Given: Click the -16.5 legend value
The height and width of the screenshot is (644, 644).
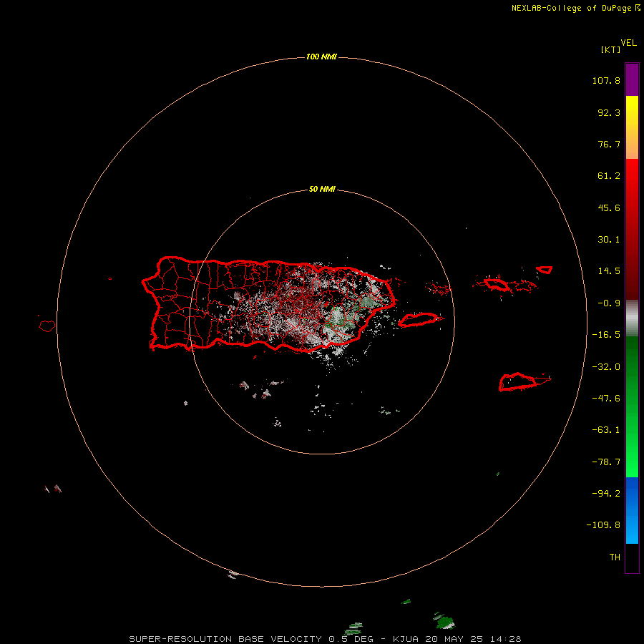Looking at the screenshot, I should coord(606,335).
